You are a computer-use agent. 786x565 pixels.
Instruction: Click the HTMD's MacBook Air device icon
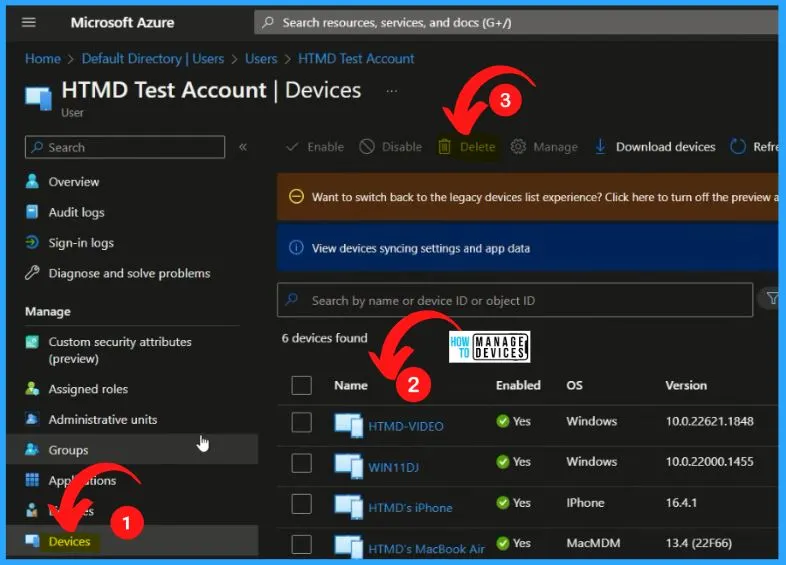click(348, 546)
